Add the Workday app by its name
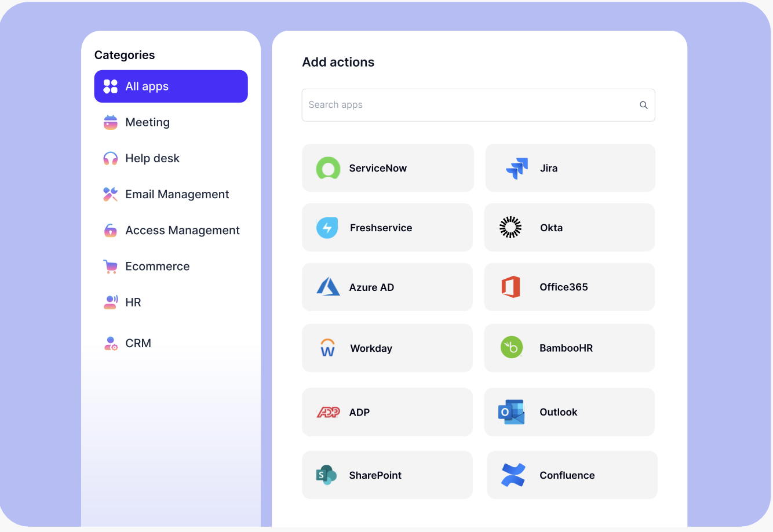This screenshot has height=532, width=773. point(371,348)
